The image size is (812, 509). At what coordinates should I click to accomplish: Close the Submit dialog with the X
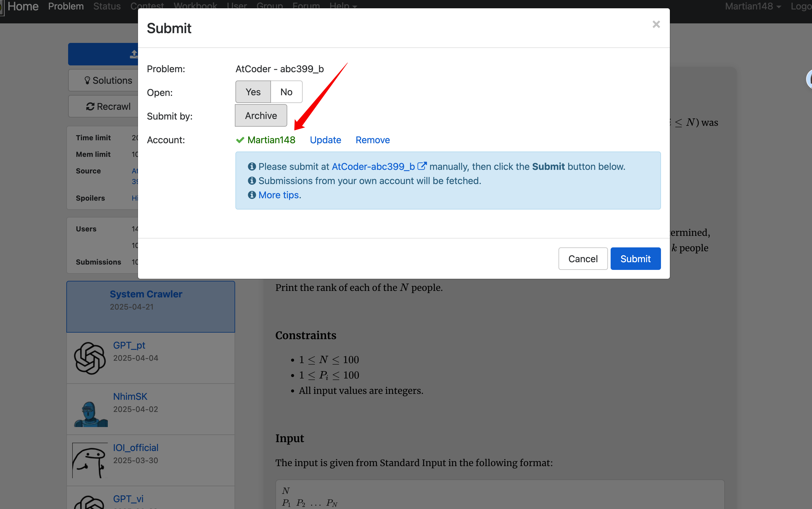656,24
